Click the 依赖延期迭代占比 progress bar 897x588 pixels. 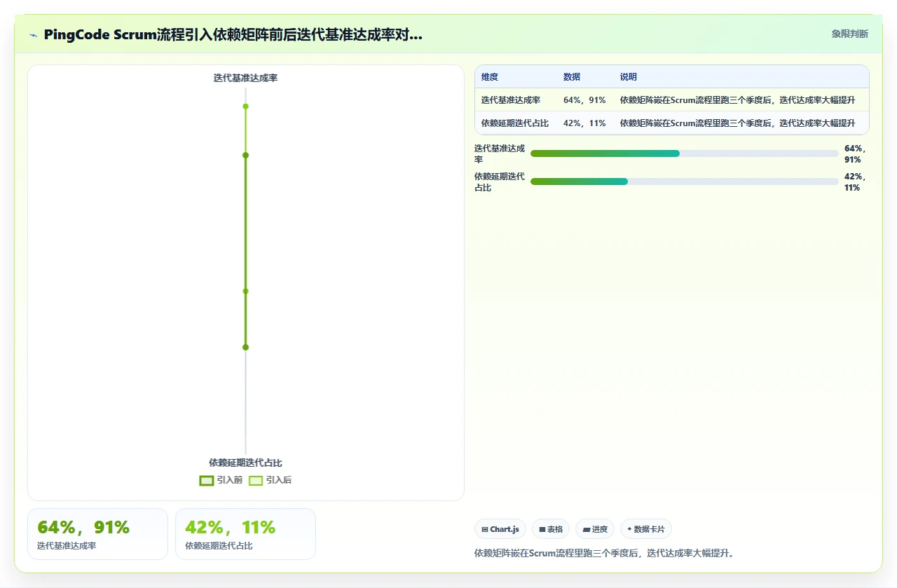[684, 182]
